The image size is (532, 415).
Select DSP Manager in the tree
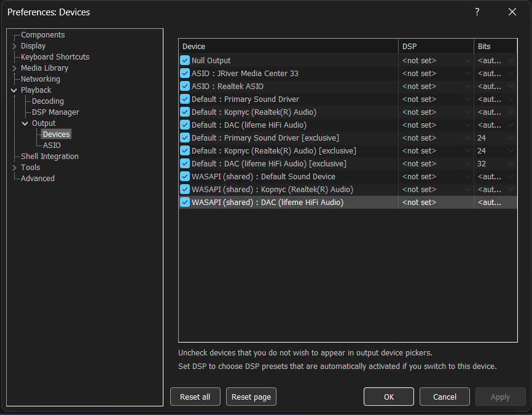[x=55, y=112]
